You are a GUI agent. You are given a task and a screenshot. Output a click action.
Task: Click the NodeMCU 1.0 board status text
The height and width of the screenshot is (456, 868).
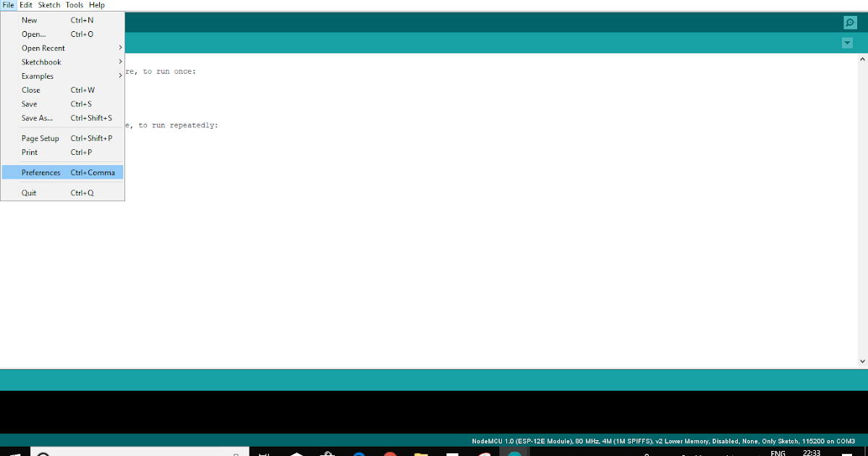coord(663,441)
